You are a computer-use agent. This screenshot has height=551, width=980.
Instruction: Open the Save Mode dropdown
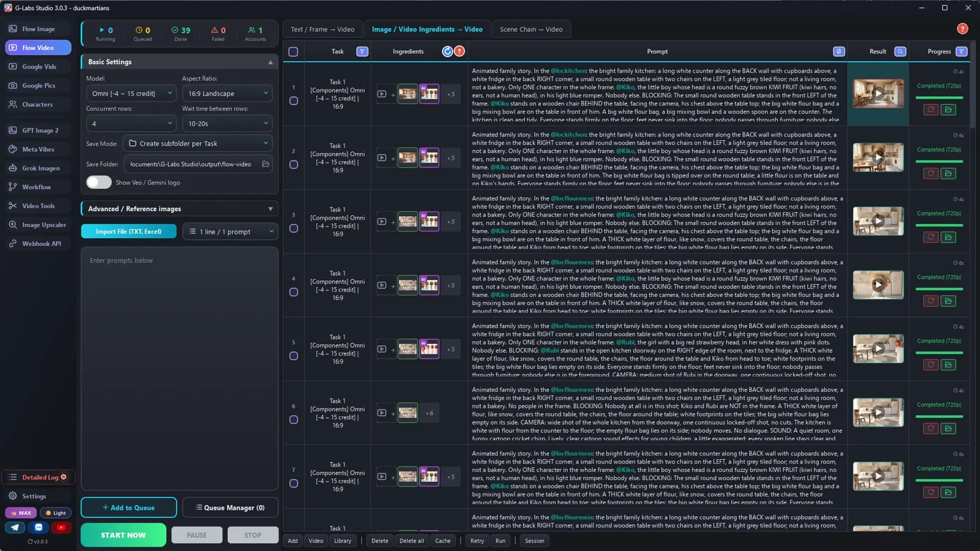[x=198, y=143]
